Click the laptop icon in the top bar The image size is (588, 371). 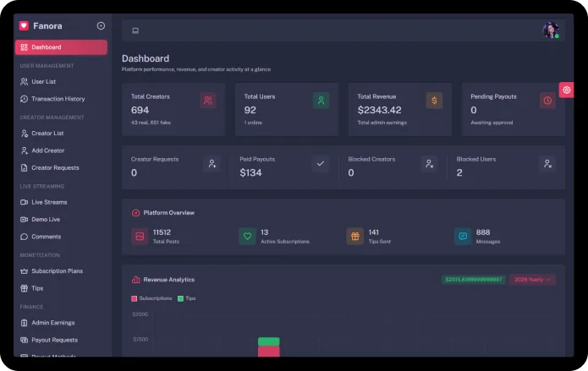135,30
